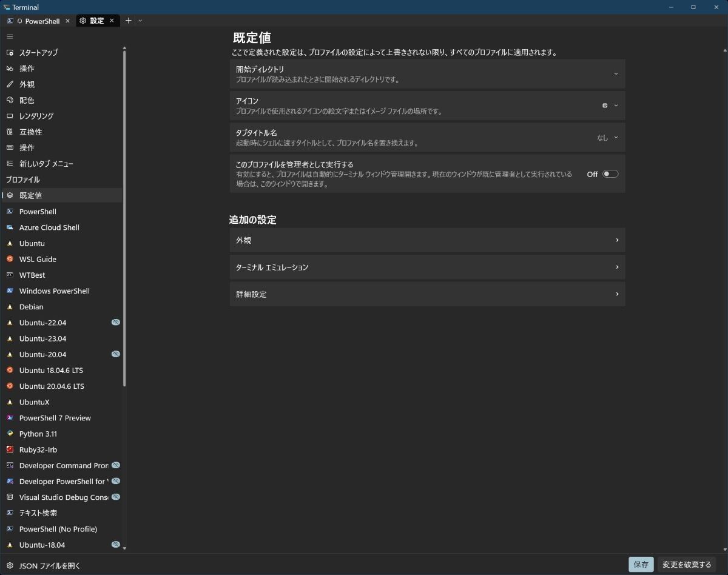Click the 新しいタブ メニュー list icon
Screen dimensions: 728x575
(10, 164)
